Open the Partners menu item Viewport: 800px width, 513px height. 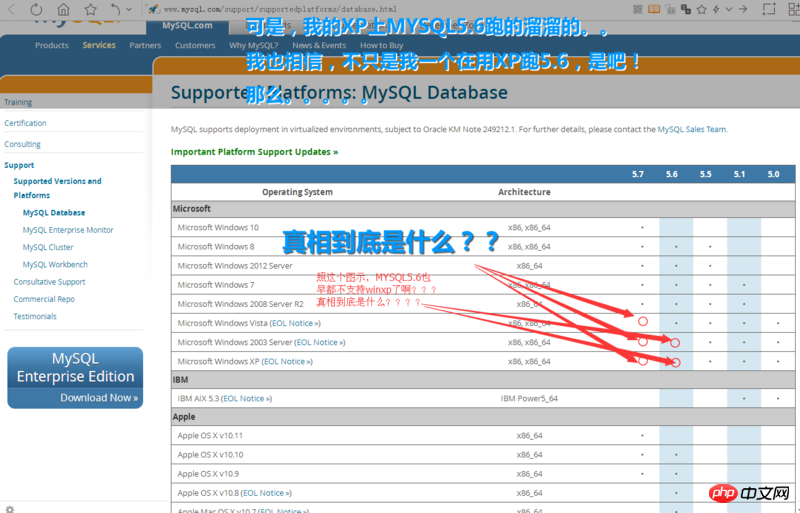145,45
